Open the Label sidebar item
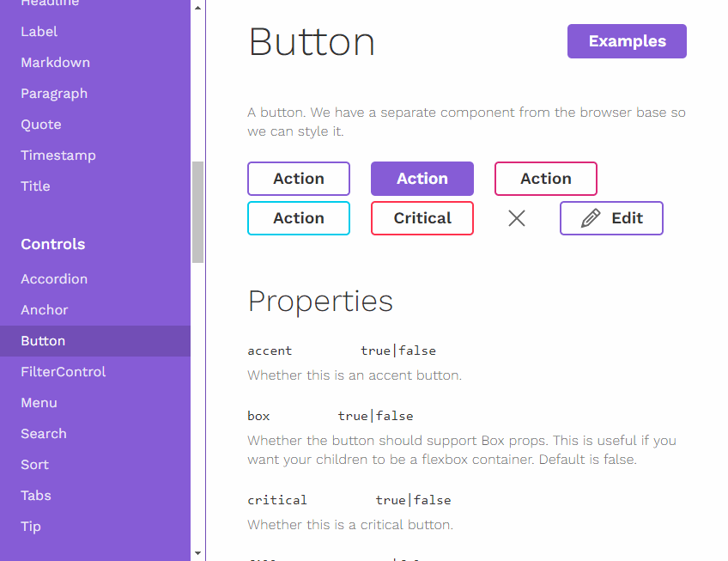This screenshot has width=728, height=561. pyautogui.click(x=95, y=32)
